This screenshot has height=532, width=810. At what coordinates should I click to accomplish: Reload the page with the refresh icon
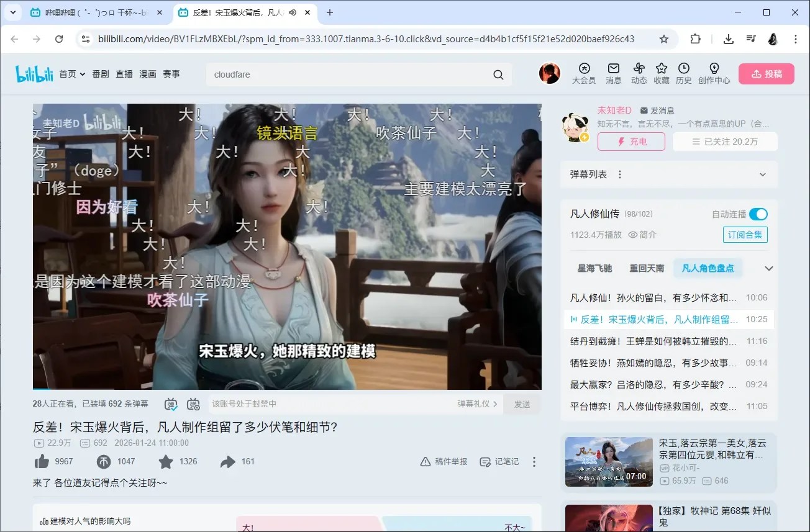click(x=59, y=39)
